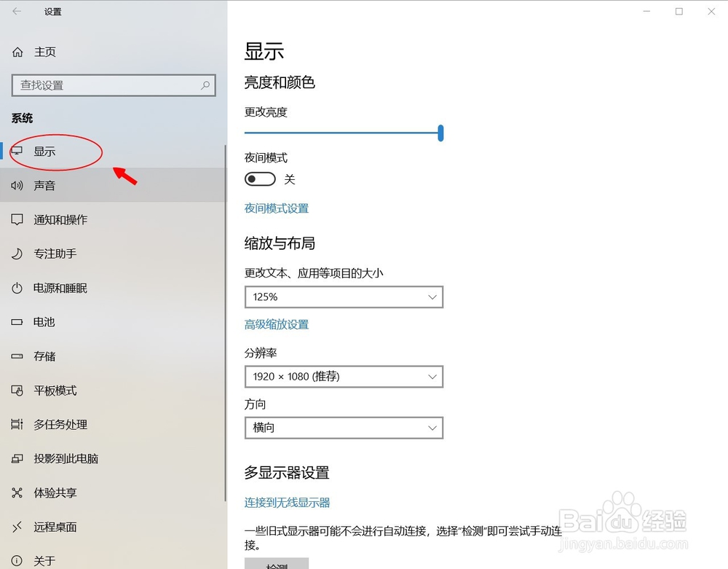Open 平板模式 via its tablet icon
The height and width of the screenshot is (569, 728).
(x=17, y=391)
